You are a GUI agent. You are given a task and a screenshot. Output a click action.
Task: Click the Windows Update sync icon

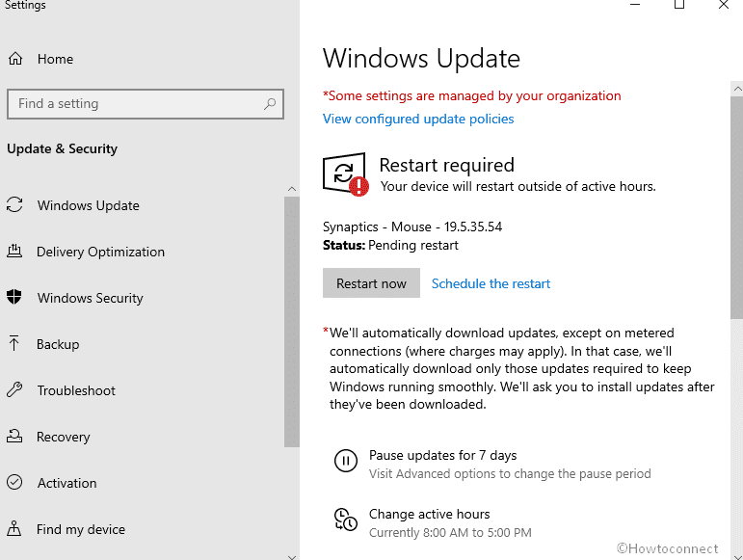14,205
